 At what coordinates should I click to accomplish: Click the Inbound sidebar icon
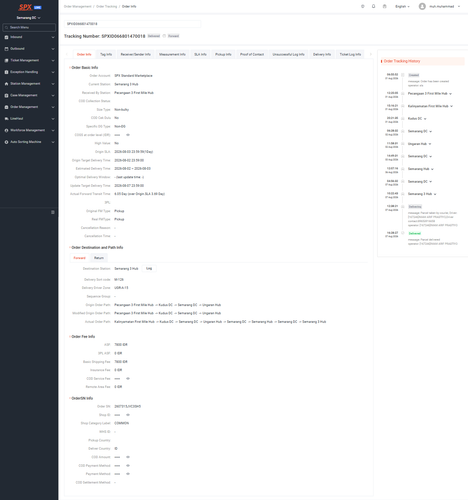click(6, 37)
